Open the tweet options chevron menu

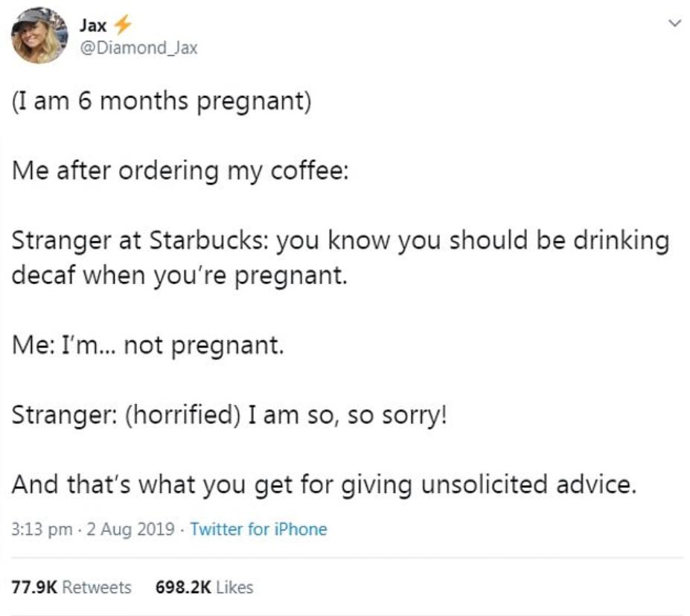coord(675,25)
